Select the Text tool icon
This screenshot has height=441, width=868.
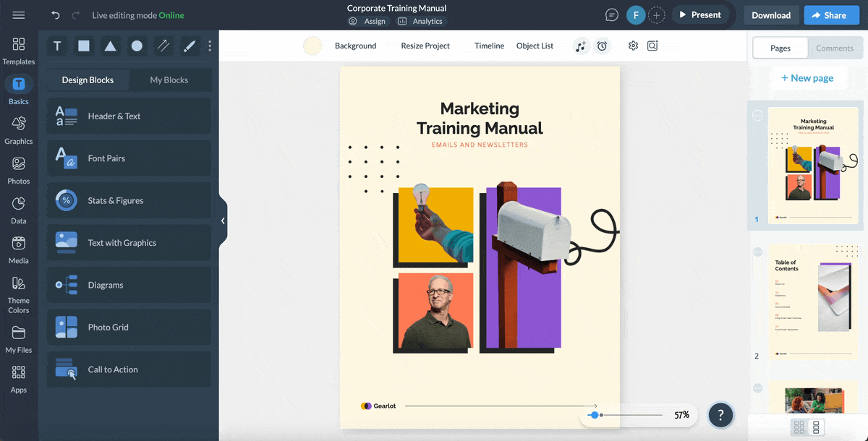[x=57, y=46]
